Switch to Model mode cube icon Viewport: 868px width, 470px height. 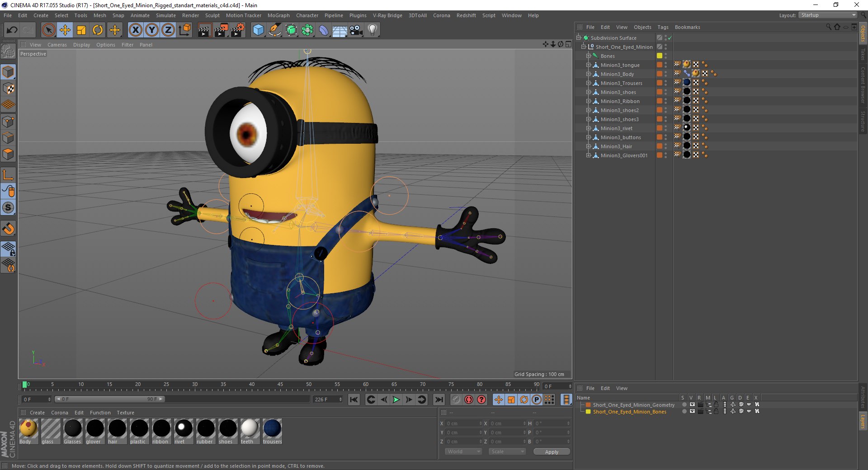9,72
